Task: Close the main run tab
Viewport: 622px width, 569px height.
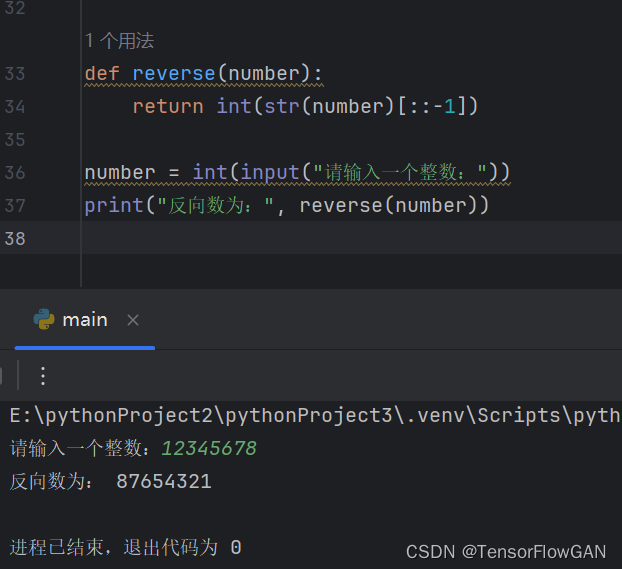Action: (133, 320)
